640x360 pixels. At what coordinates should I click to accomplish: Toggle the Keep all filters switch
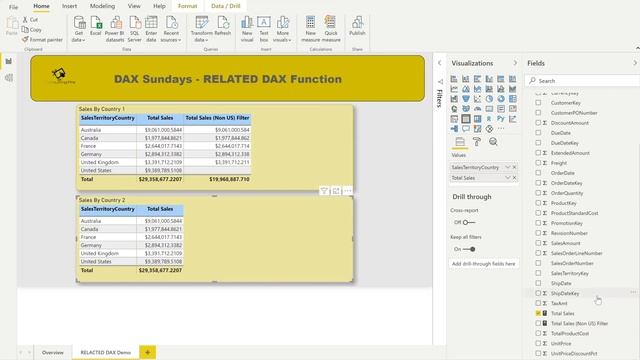pos(469,249)
